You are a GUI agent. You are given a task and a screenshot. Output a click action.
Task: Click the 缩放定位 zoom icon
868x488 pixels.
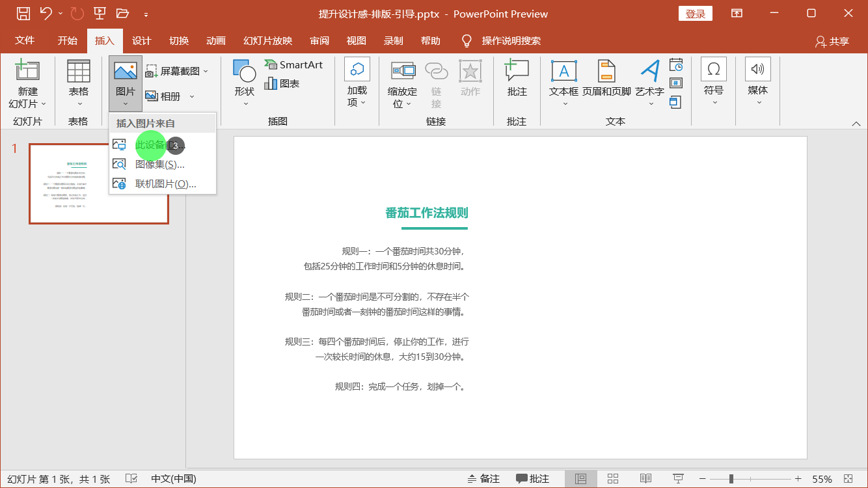pos(403,70)
